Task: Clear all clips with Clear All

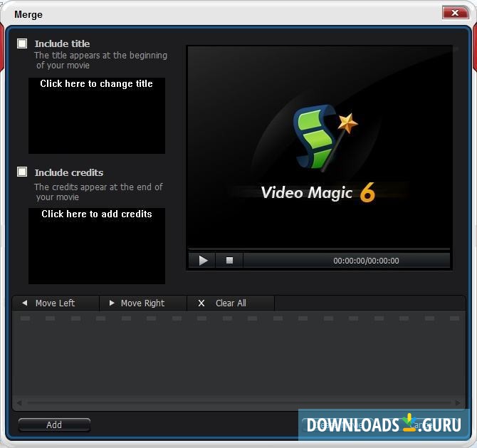Action: 231,303
